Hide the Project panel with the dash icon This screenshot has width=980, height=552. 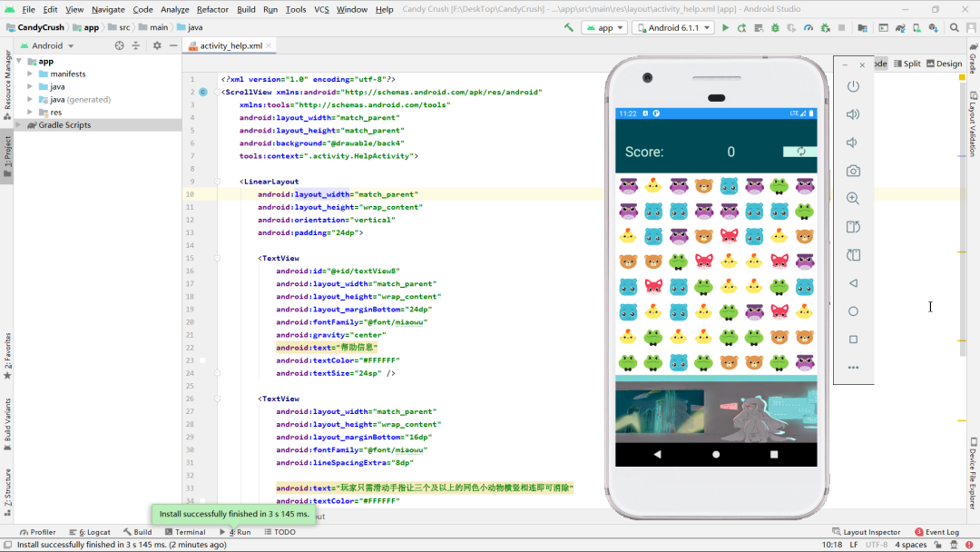point(173,45)
